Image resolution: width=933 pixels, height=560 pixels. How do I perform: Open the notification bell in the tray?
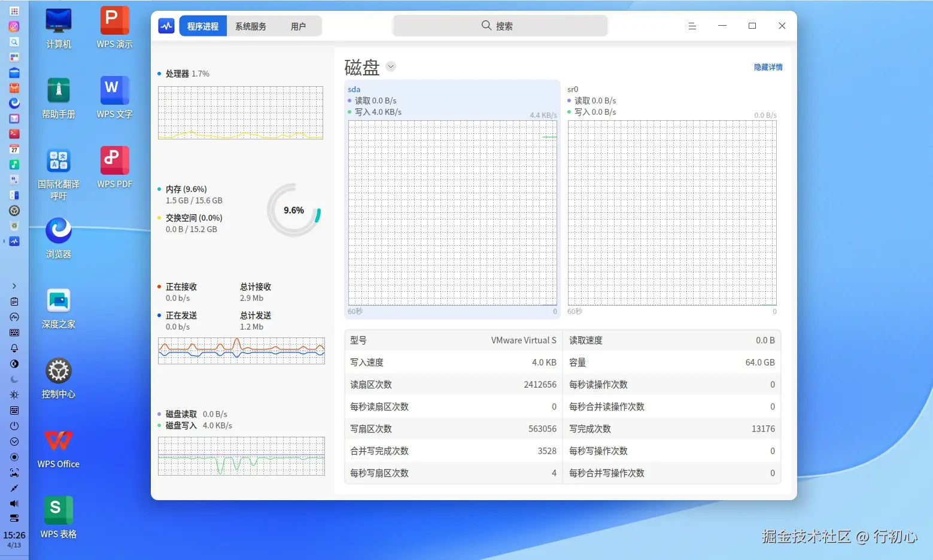[14, 348]
